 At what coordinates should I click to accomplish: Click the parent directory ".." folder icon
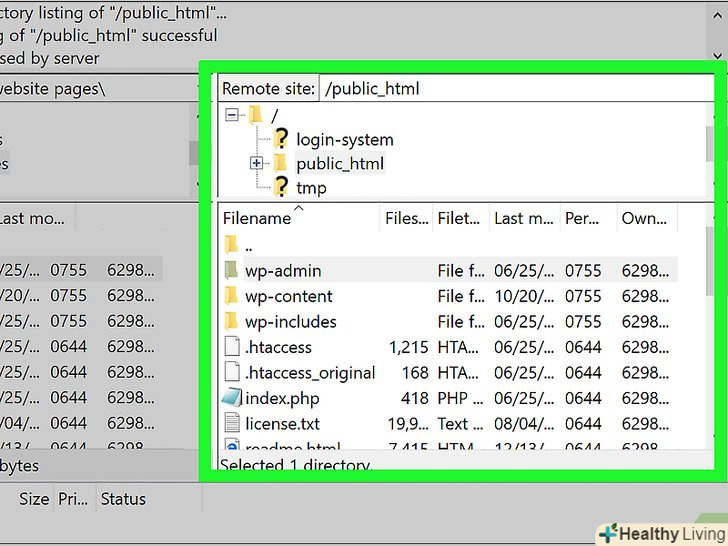click(231, 244)
